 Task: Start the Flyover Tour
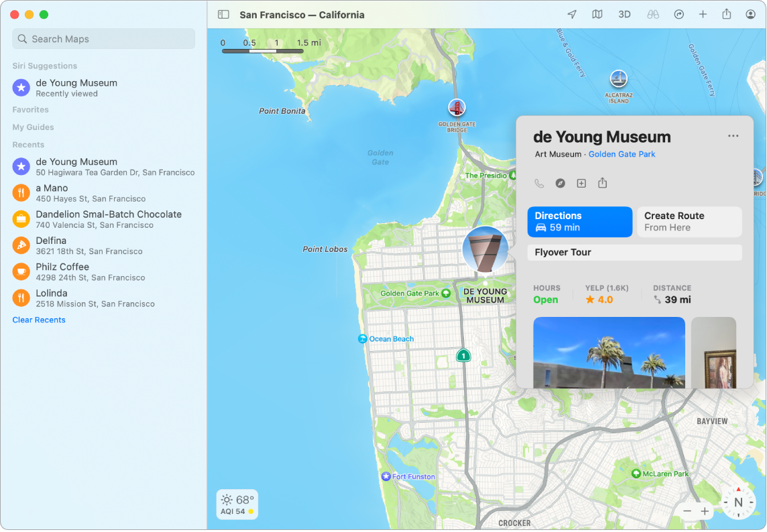coord(634,252)
